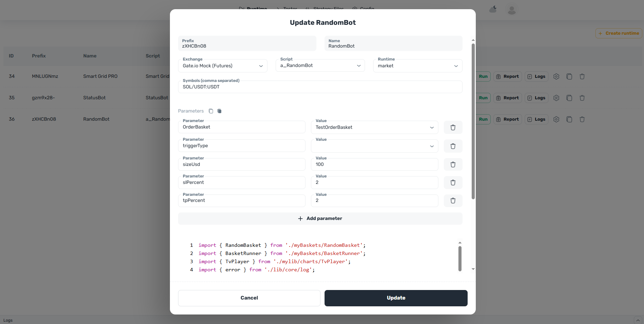644x324 pixels.
Task: Open settings gear for Smart Grid PRO row
Action: pos(556,76)
